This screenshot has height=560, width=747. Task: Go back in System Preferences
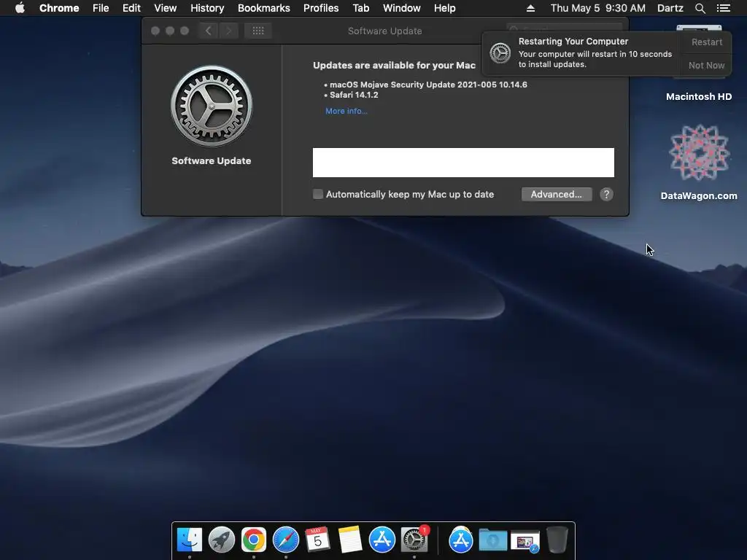pos(209,31)
